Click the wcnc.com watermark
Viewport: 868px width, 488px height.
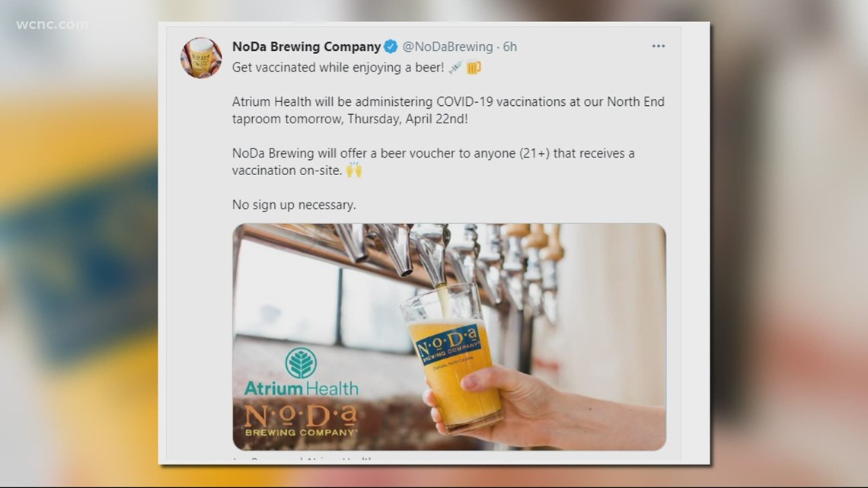click(x=52, y=24)
